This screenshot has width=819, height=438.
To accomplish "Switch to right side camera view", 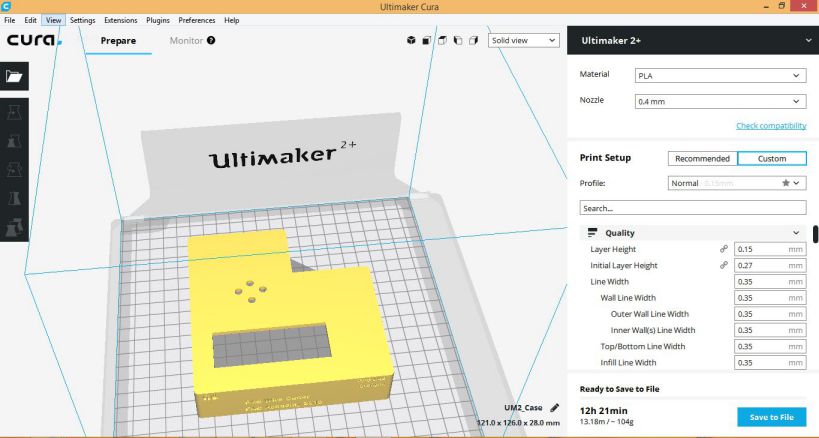I will click(x=474, y=40).
